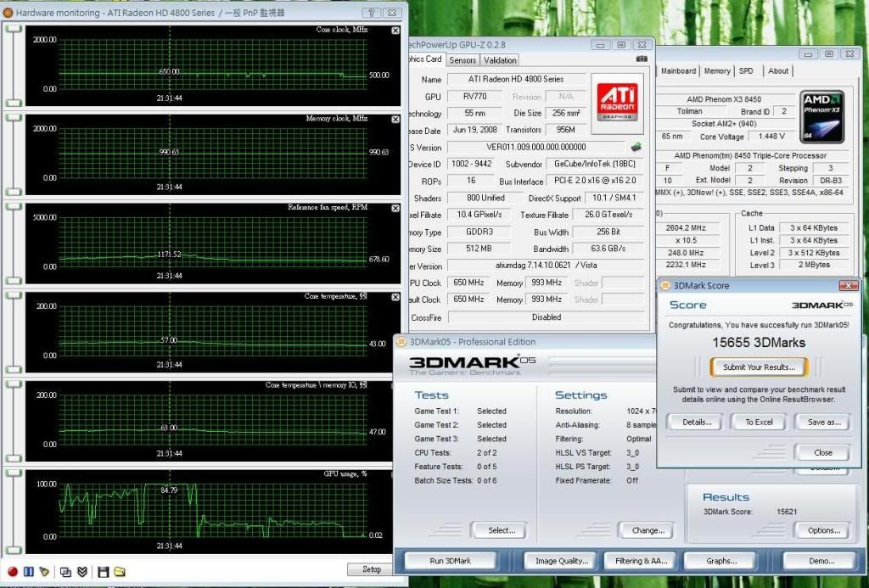The height and width of the screenshot is (588, 869).
Task: Close the Memory clock graph with its X
Action: [x=395, y=119]
